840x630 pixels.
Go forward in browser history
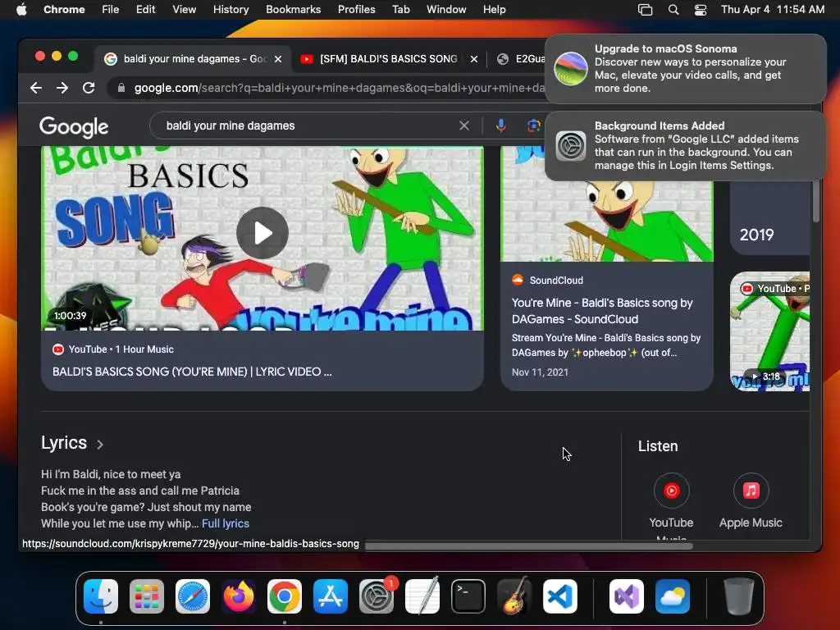point(62,88)
